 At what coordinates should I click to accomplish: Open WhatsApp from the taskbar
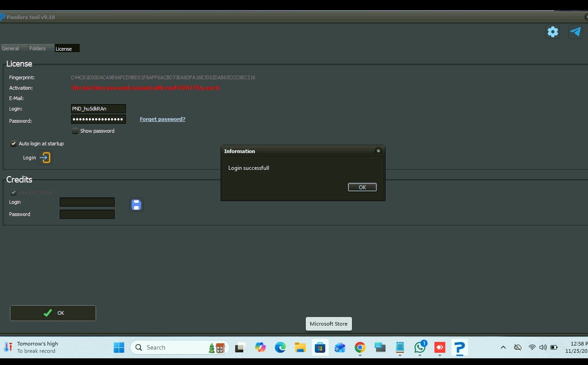(420, 347)
